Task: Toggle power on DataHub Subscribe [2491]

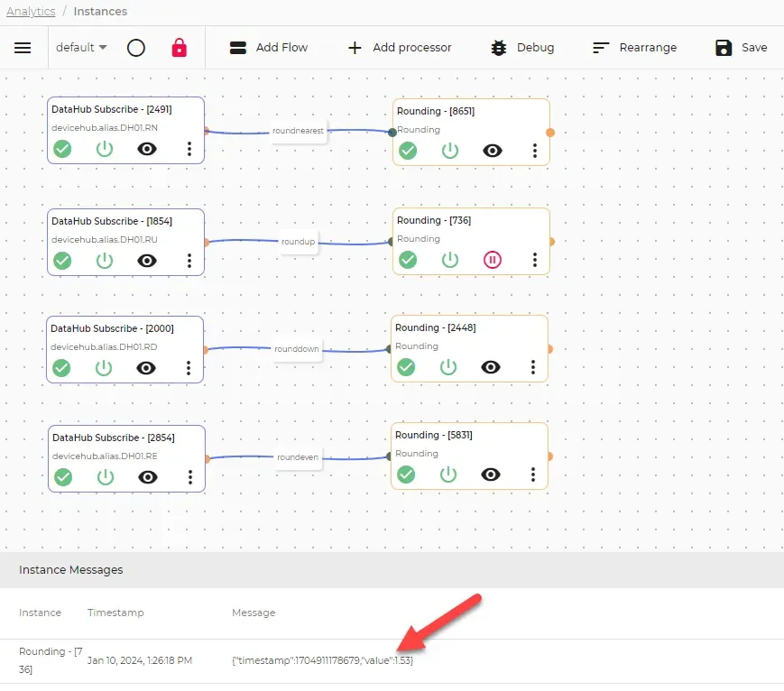Action: 105,149
